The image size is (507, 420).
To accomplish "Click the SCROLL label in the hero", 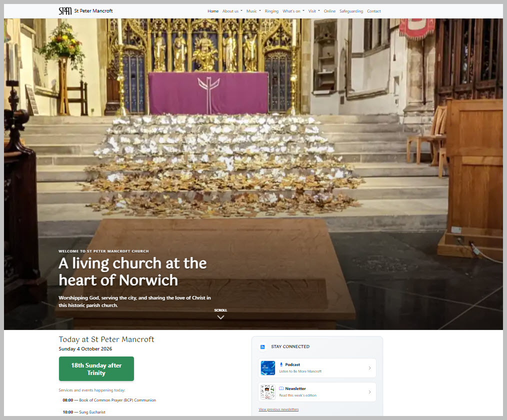I will coord(220,310).
